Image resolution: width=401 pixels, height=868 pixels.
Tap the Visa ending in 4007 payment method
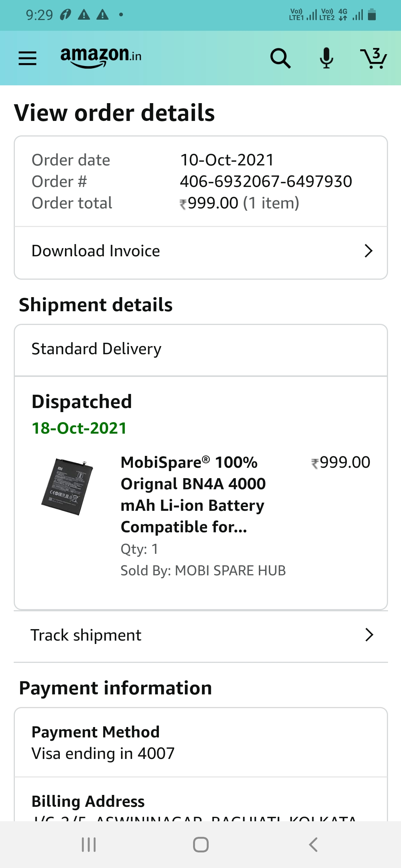tap(103, 753)
